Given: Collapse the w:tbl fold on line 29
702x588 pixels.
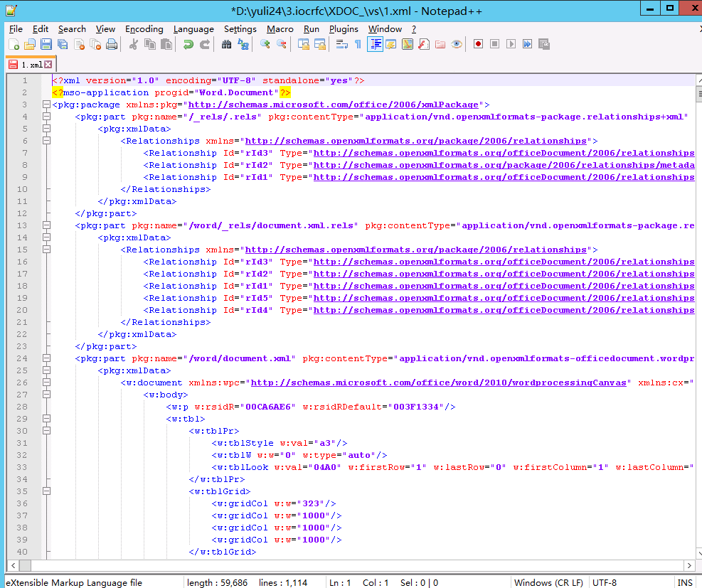Looking at the screenshot, I should tap(46, 419).
